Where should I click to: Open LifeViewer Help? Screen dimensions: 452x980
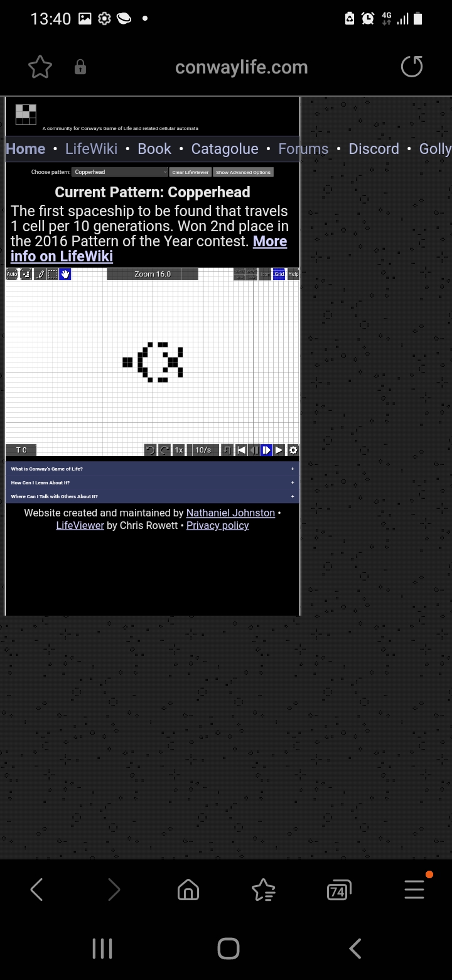pos(293,274)
